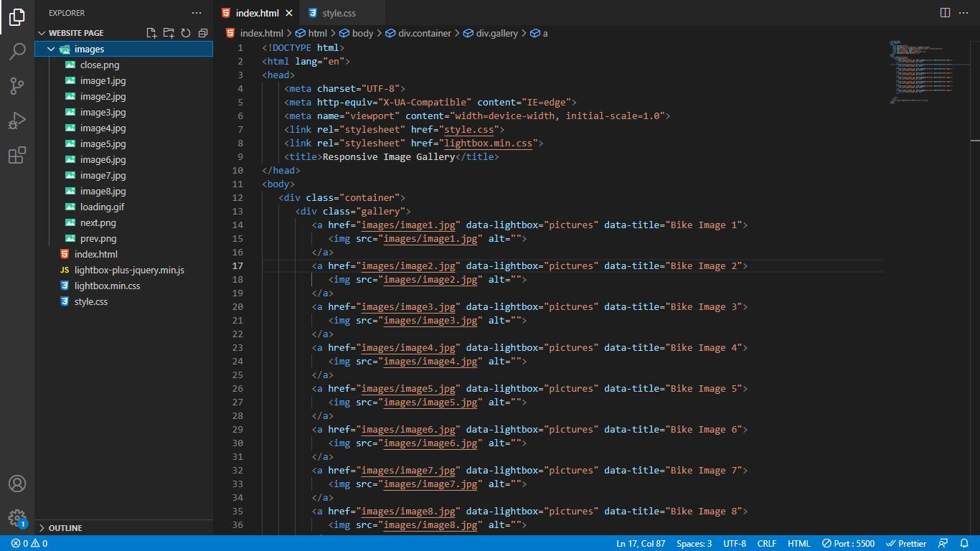This screenshot has width=980, height=551.
Task: Toggle notifications via the bell icon
Action: (964, 543)
